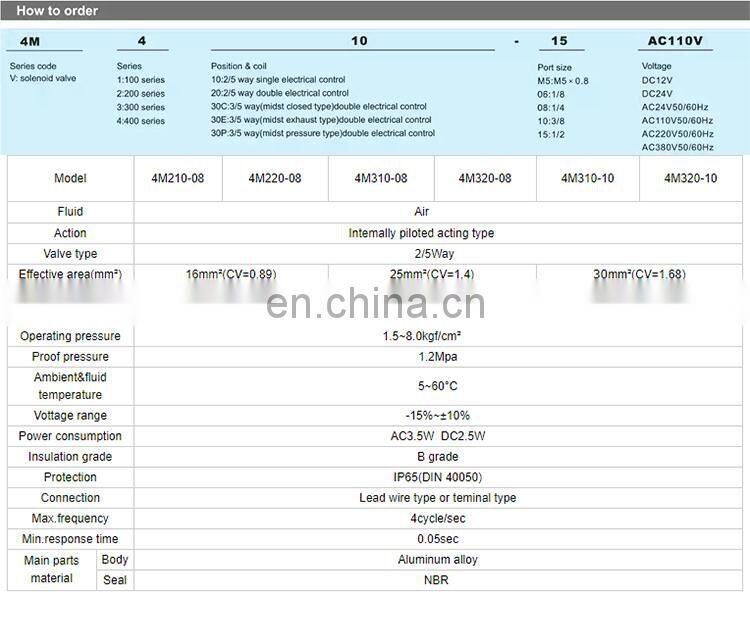Click the en.china.com watermark link
The height and width of the screenshot is (635, 750).
point(374,301)
